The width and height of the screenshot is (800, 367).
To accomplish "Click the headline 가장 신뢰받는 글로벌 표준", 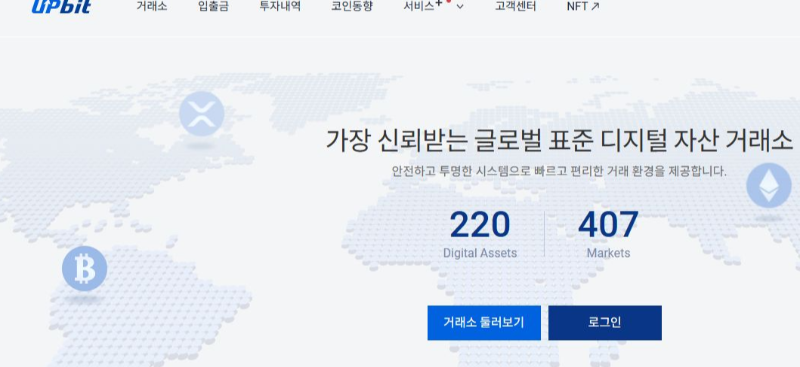I will pos(459,141).
